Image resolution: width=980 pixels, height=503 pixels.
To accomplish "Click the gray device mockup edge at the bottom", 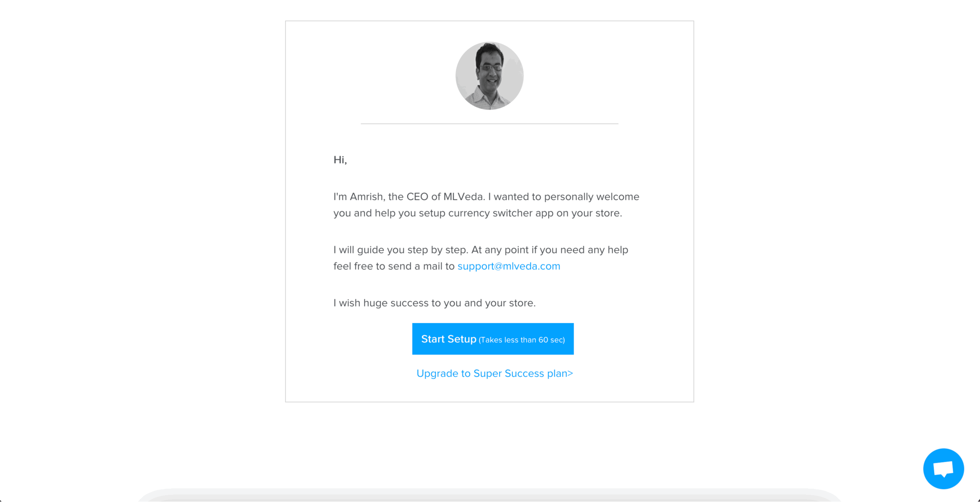I will point(489,495).
